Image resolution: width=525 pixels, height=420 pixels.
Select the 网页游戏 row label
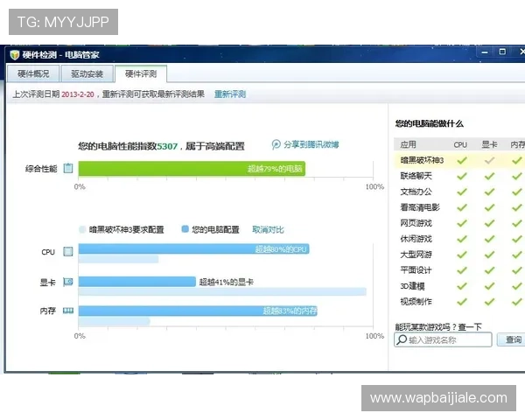(x=416, y=223)
